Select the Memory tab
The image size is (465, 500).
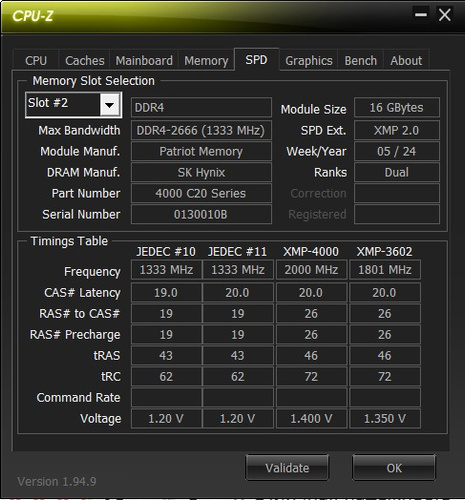click(206, 61)
